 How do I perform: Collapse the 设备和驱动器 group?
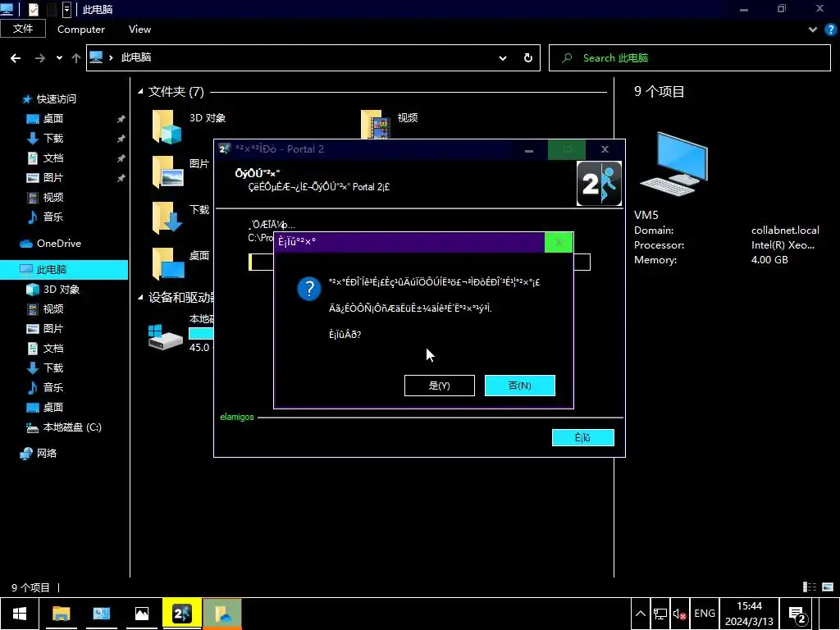(x=140, y=297)
